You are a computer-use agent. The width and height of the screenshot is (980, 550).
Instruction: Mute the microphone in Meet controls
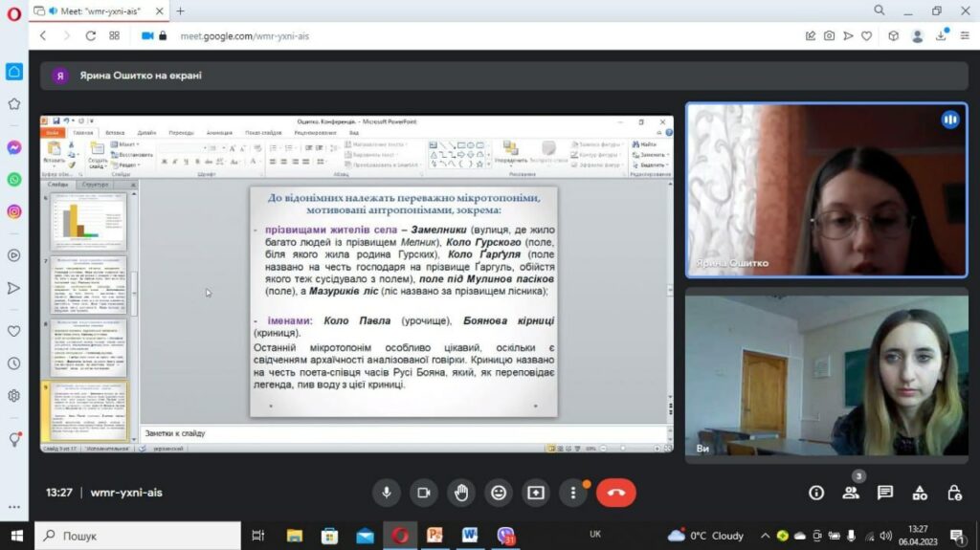pos(387,493)
